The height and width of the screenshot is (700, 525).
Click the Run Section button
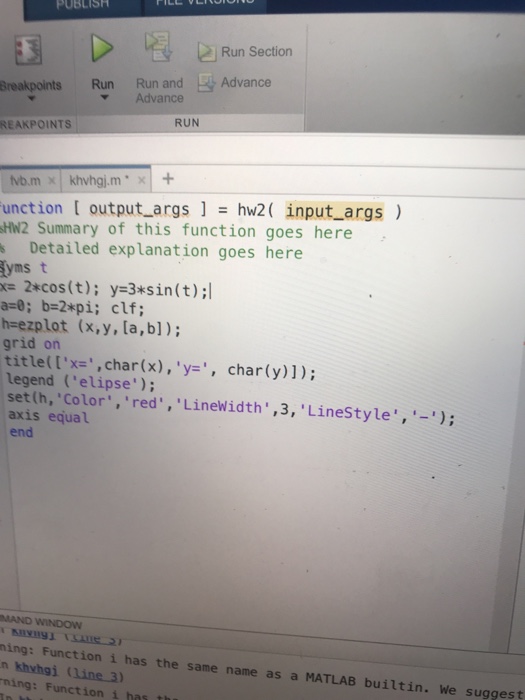click(245, 52)
